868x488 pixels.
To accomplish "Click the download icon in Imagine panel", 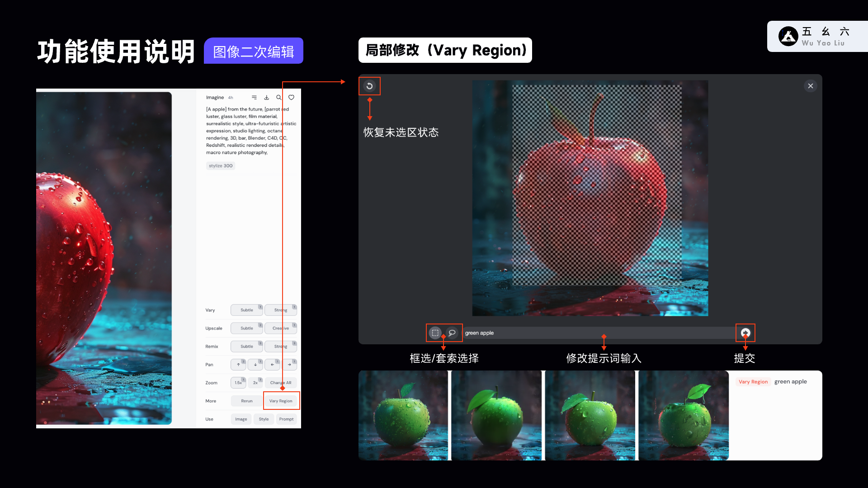I will (x=267, y=98).
